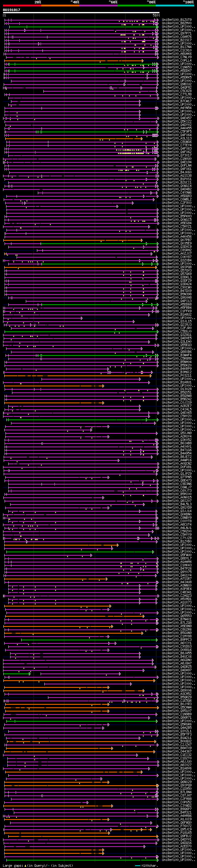Select the UniRef100_C8SRH2 label
Screen dimensions: 197x868
coord(177,250)
